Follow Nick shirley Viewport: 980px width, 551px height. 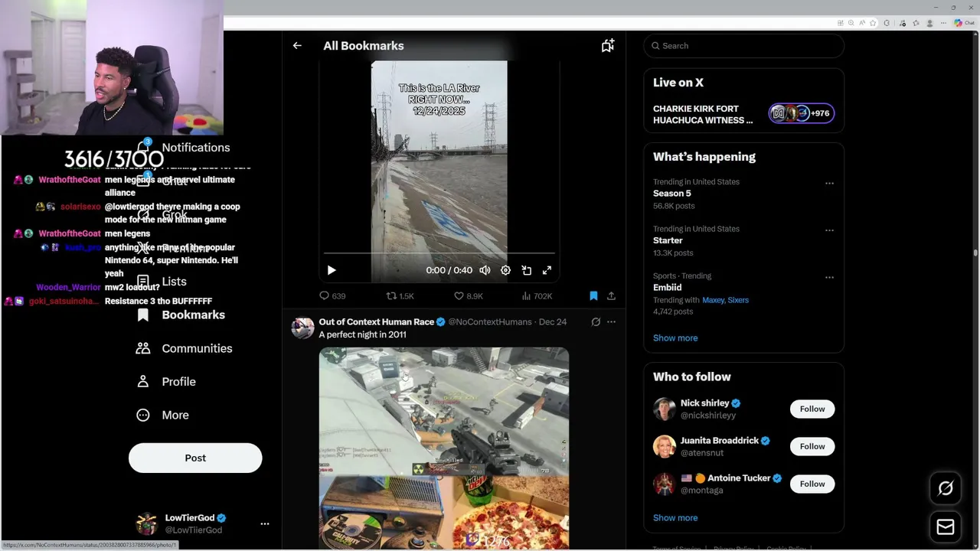tap(812, 409)
